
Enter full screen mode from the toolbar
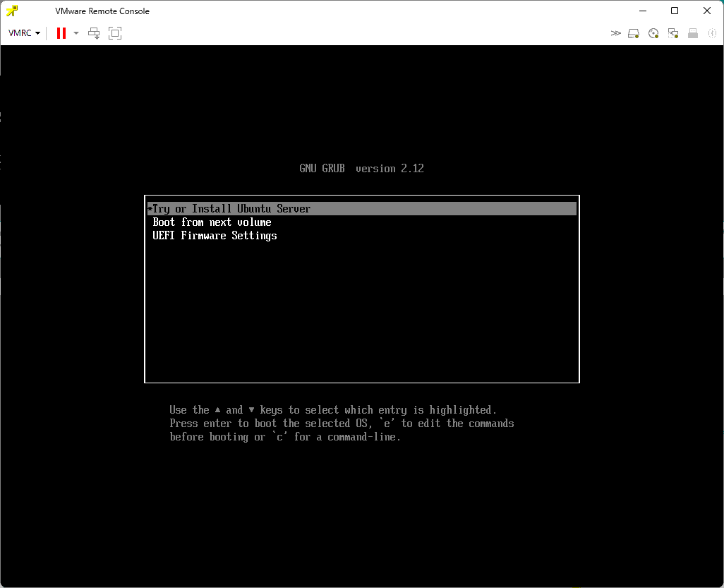pos(115,32)
